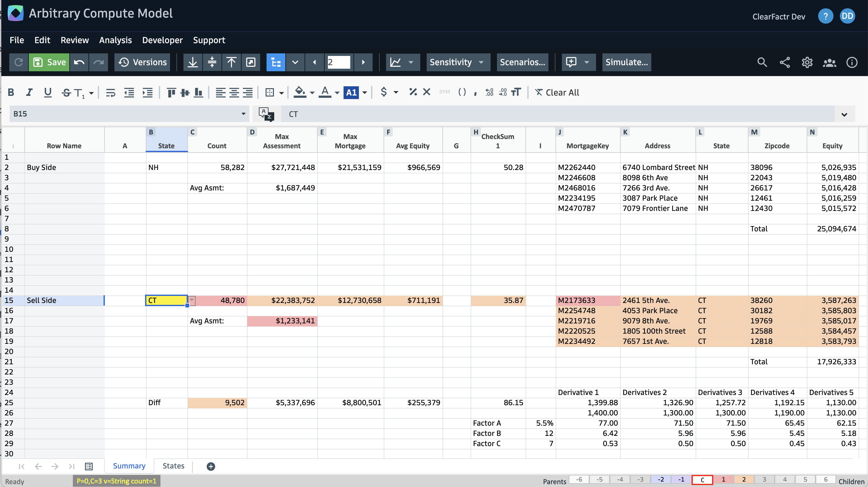Switch to the States sheet tab
Viewport: 868px width, 487px height.
coord(173,466)
